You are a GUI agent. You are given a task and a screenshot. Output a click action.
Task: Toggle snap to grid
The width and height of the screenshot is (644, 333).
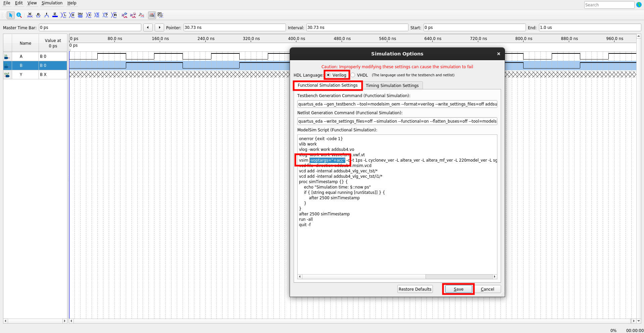(x=160, y=15)
